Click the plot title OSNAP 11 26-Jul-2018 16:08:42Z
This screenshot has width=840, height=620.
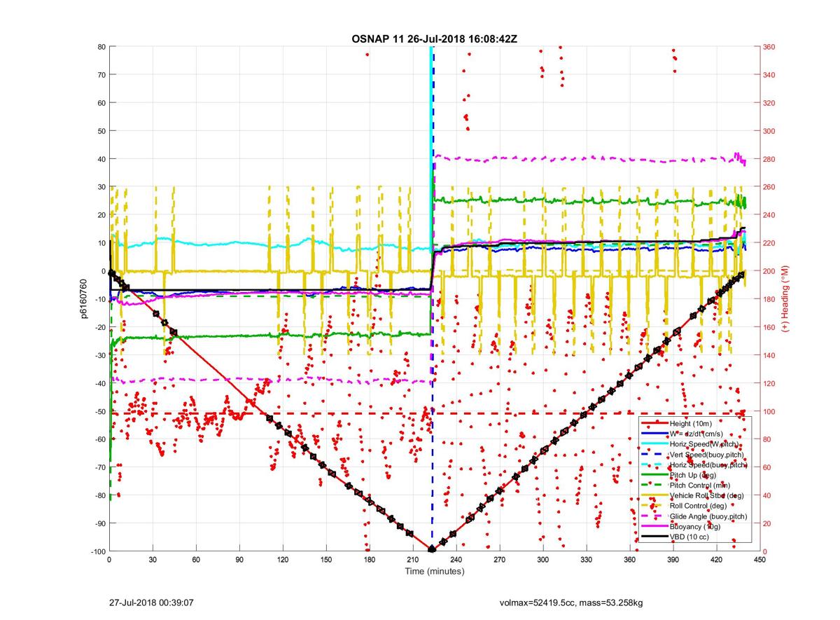[x=434, y=39]
